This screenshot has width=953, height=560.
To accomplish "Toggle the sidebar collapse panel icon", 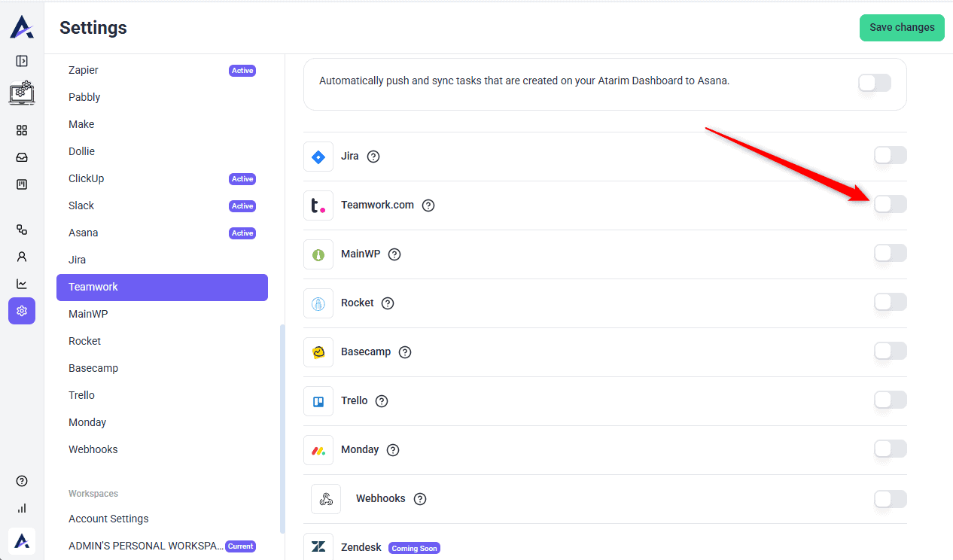I will 22,61.
